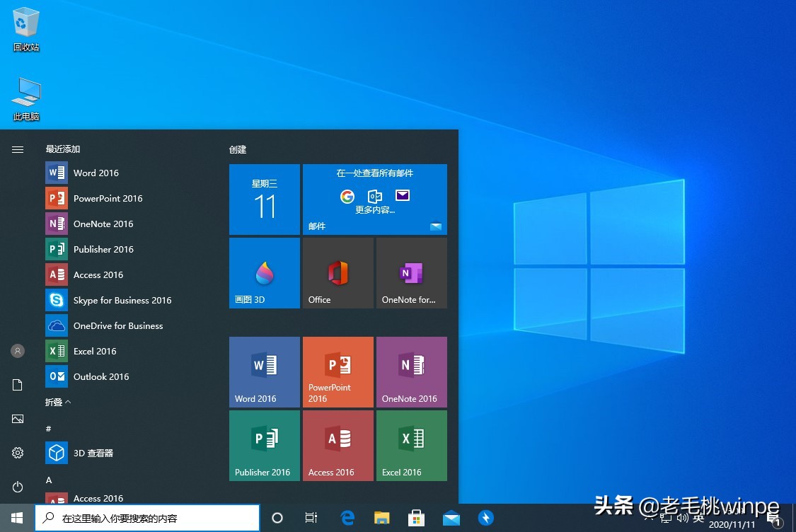Open the Access 2016 tile
This screenshot has height=532, width=796.
pyautogui.click(x=338, y=445)
